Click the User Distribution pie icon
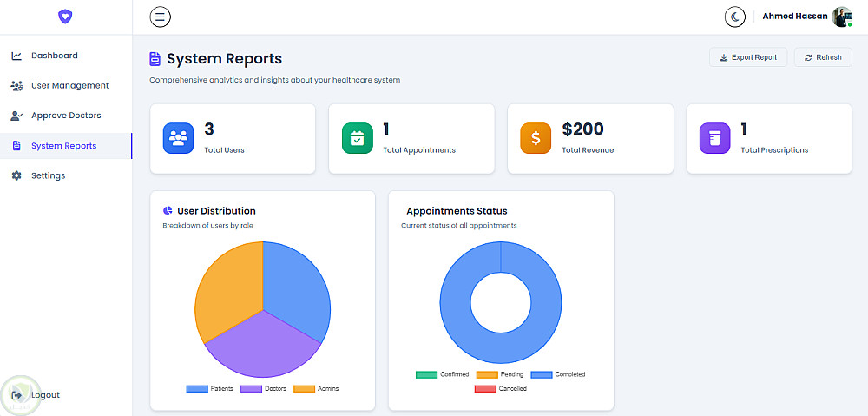This screenshot has height=416, width=868. [168, 210]
